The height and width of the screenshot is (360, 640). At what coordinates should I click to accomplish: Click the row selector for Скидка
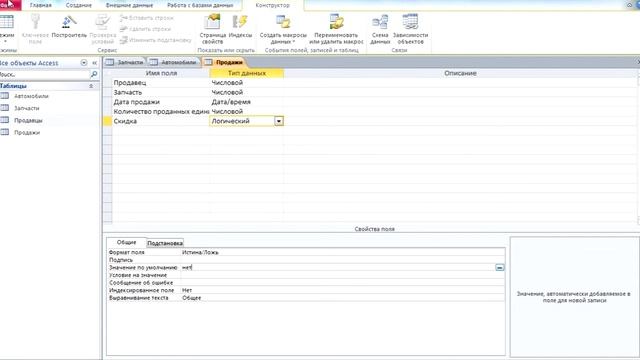[x=107, y=121]
